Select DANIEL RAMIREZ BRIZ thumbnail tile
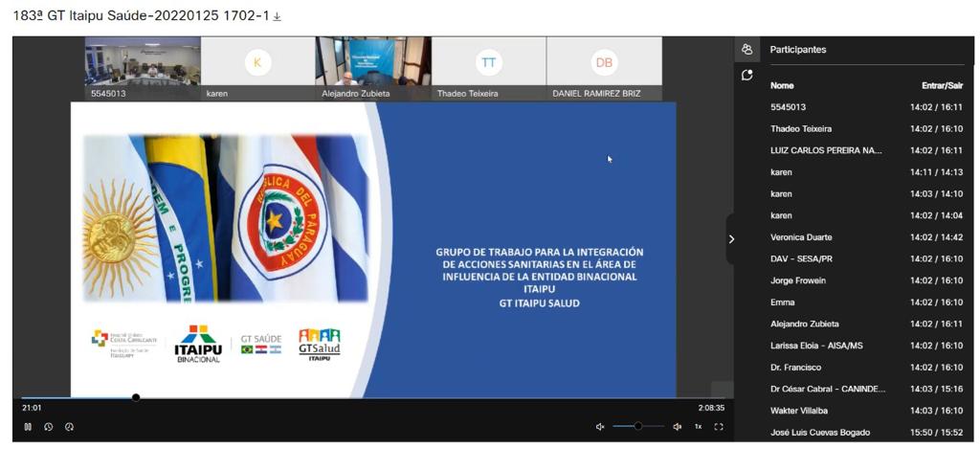980x470 pixels. (605, 69)
